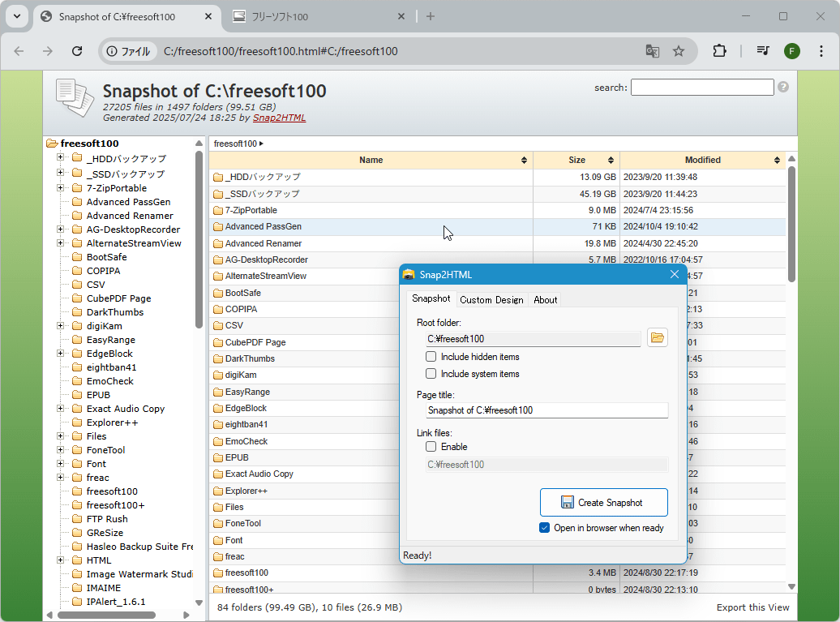Expand AlternateStreamView tree node
The width and height of the screenshot is (840, 622).
(x=61, y=243)
